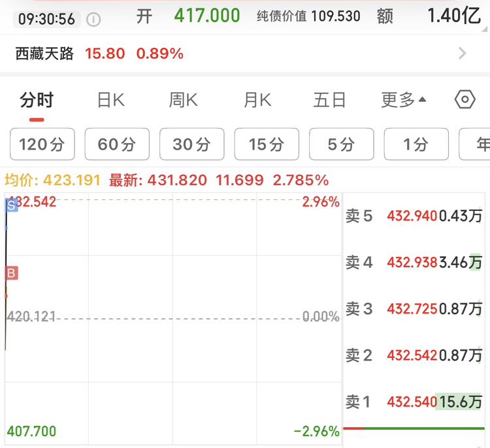The width and height of the screenshot is (490, 448).
Task: Tap the info icon beside timestamp
Action: click(93, 20)
